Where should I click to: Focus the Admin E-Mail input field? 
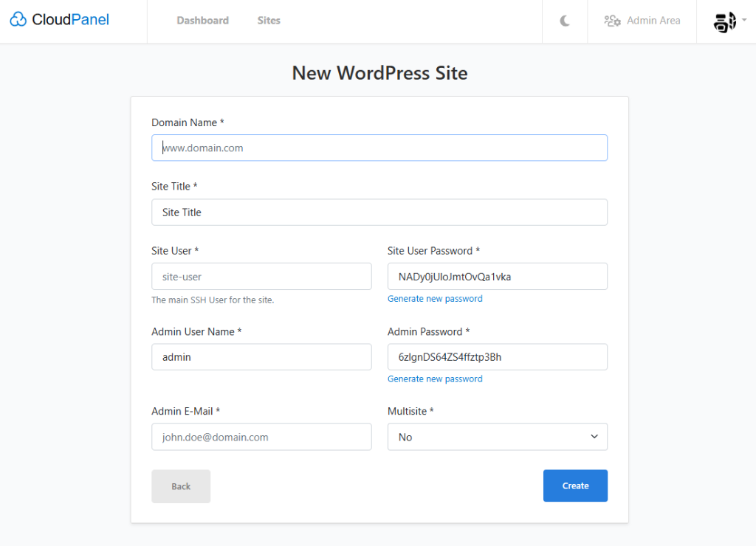tap(261, 437)
